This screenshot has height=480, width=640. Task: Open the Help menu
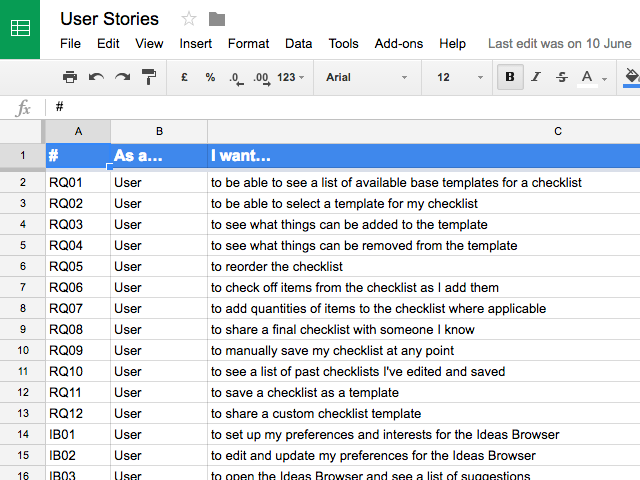coord(452,43)
